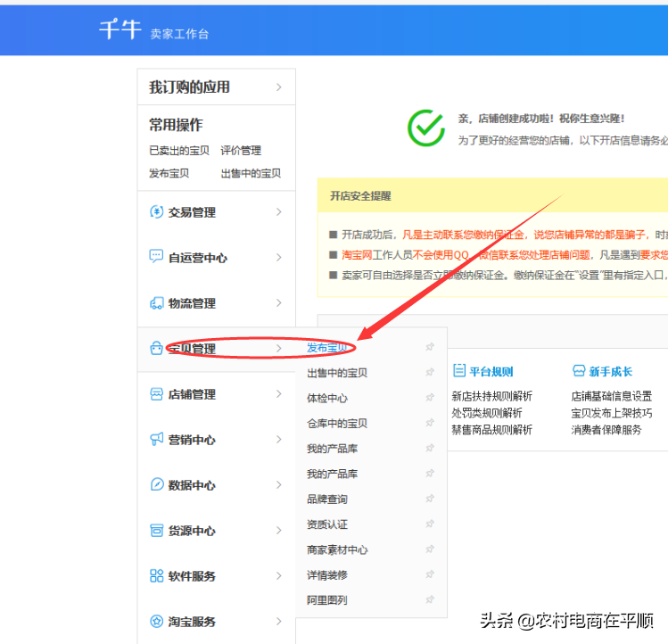Click the green success checkmark icon
This screenshot has height=644, width=668.
click(x=426, y=128)
